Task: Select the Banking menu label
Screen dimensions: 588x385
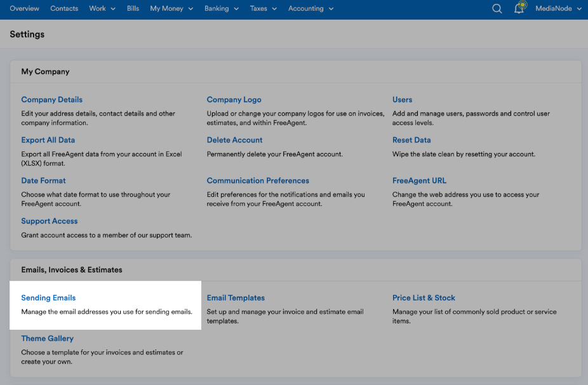Action: point(217,8)
